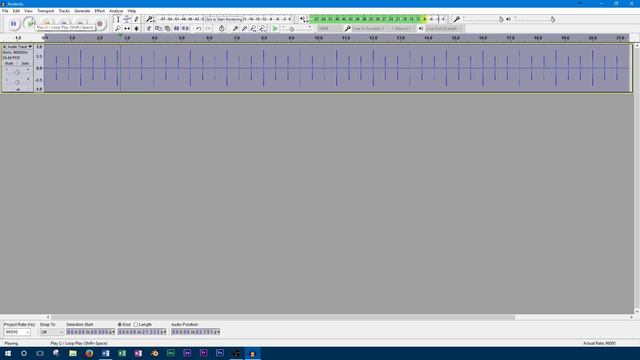Select the End radio button

[120, 324]
